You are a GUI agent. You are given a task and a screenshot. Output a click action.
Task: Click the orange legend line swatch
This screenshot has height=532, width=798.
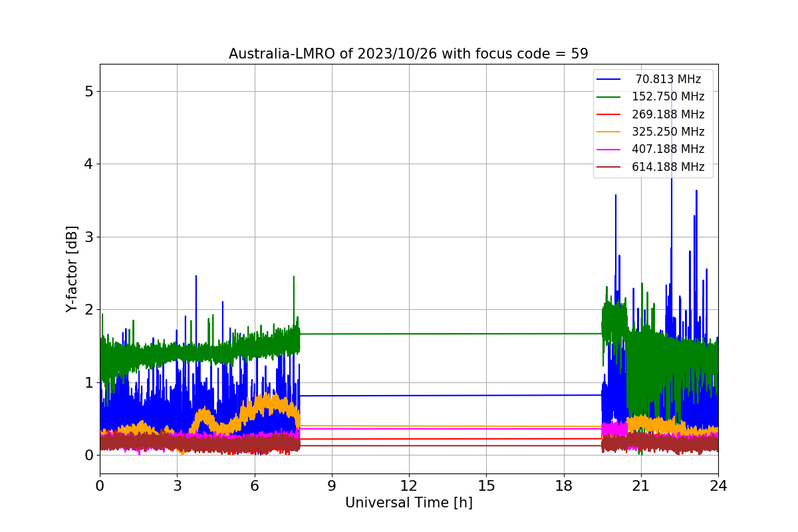point(608,132)
